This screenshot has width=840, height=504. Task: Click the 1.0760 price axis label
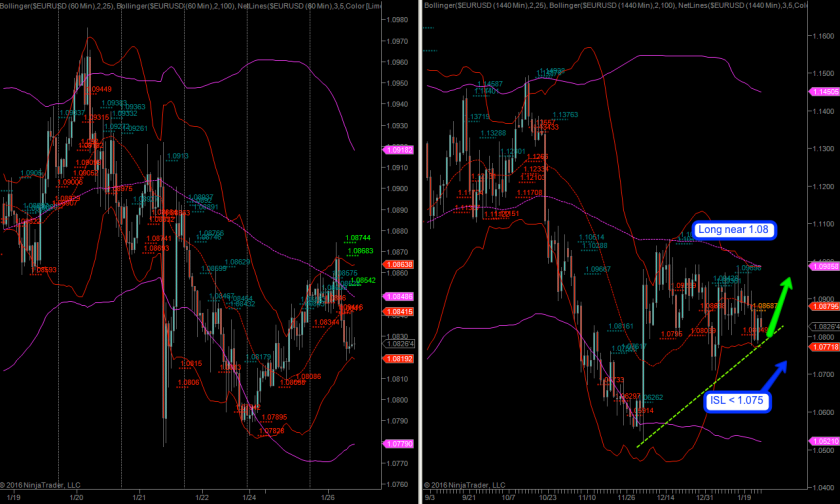397,485
